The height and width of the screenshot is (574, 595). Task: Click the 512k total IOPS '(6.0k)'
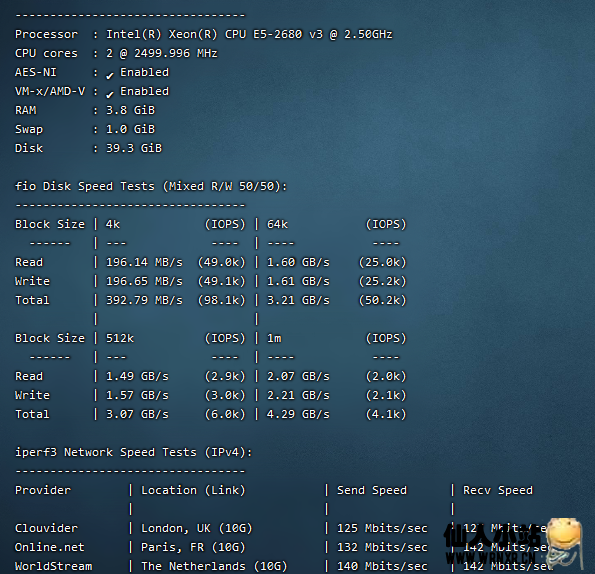[225, 414]
